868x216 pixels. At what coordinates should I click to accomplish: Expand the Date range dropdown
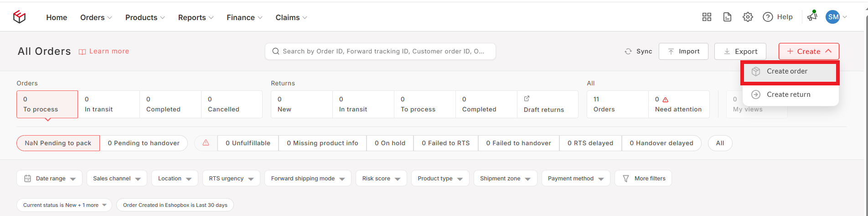pyautogui.click(x=50, y=179)
